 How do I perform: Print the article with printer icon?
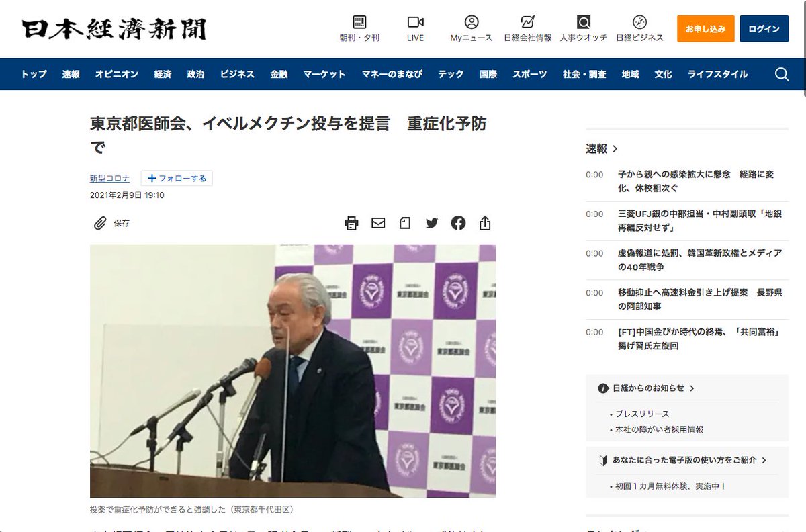coord(351,223)
